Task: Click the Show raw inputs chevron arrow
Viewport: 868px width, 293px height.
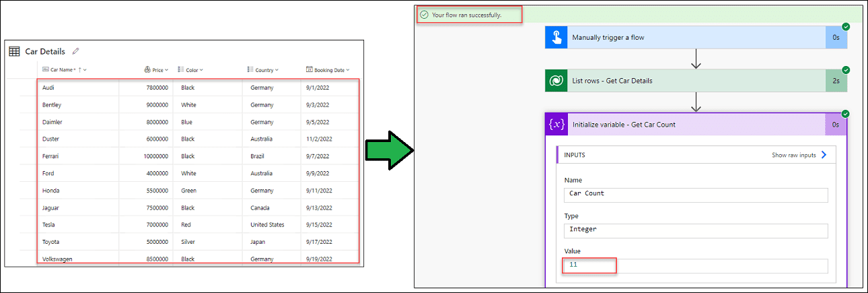Action: pyautogui.click(x=824, y=155)
